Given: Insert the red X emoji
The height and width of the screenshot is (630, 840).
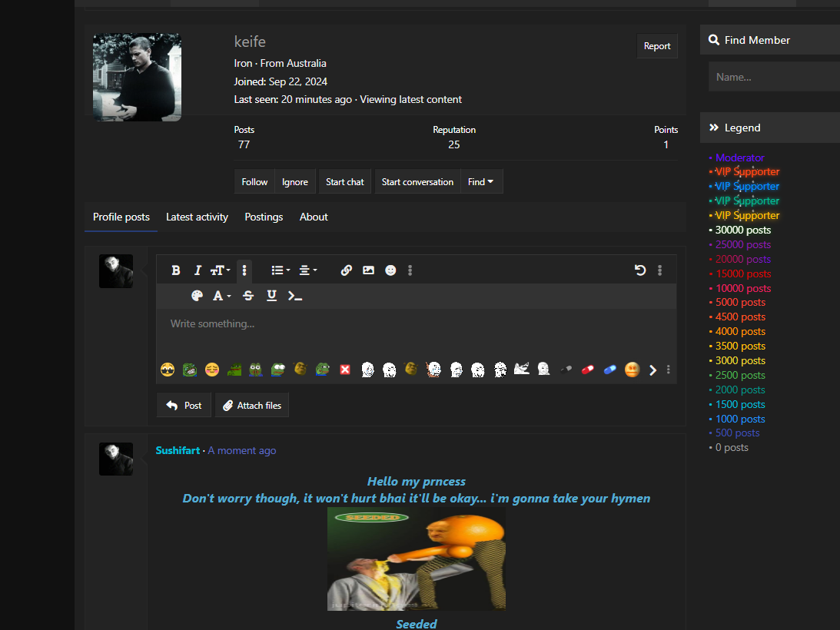Looking at the screenshot, I should coord(345,370).
